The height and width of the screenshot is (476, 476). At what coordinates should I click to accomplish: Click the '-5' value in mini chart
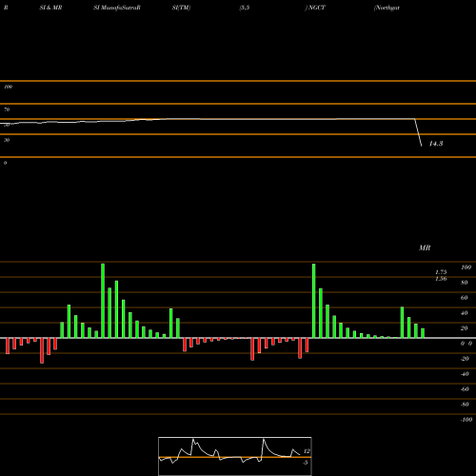coord(306,463)
